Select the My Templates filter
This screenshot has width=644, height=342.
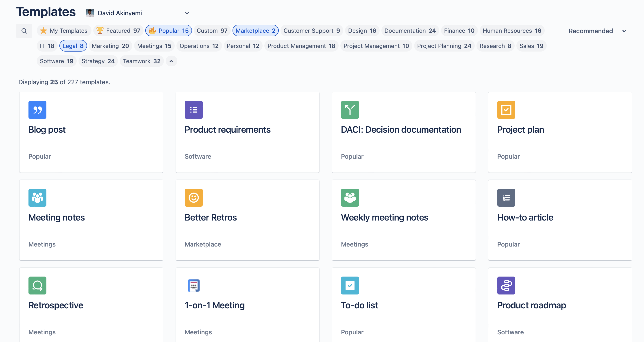(64, 31)
